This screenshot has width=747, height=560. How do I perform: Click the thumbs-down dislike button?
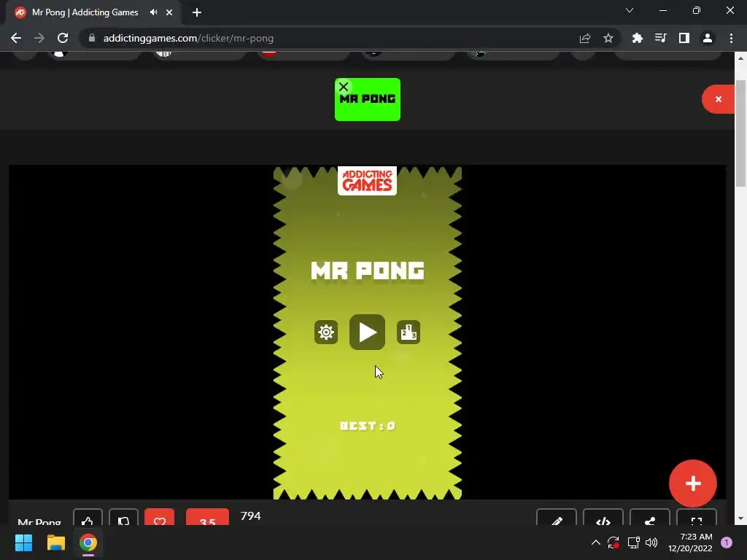(x=123, y=518)
